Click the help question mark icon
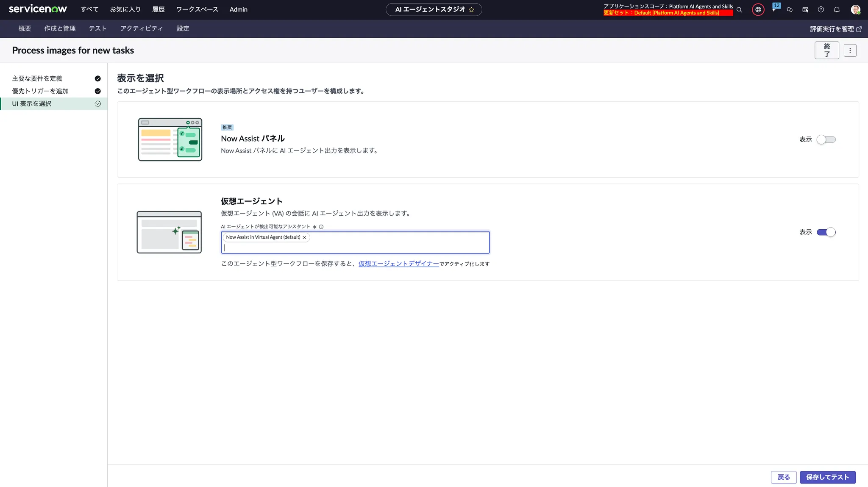Screen dimensions: 868x487 point(821,10)
